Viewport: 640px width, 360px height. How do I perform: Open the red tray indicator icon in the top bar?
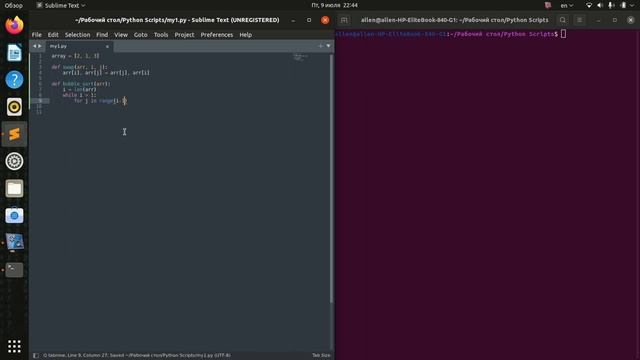click(548, 5)
